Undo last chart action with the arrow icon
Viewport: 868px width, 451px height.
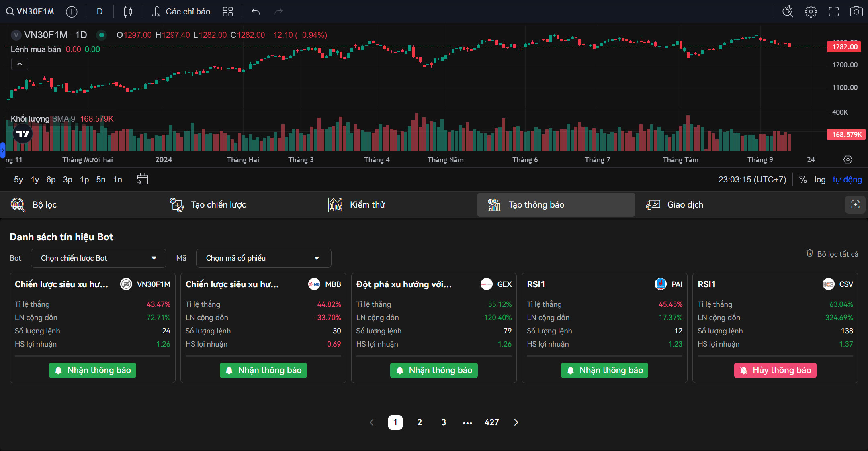tap(255, 12)
